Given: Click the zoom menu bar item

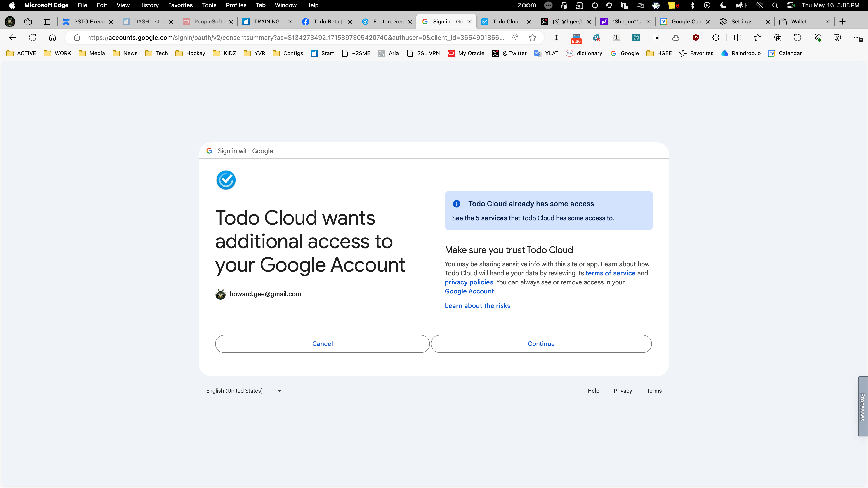Looking at the screenshot, I should [527, 5].
